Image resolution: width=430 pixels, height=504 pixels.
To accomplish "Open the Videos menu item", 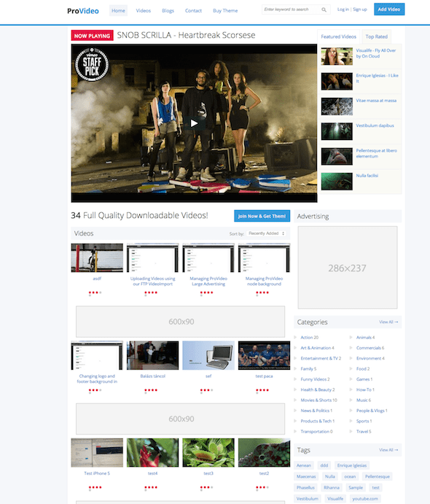I will click(144, 11).
